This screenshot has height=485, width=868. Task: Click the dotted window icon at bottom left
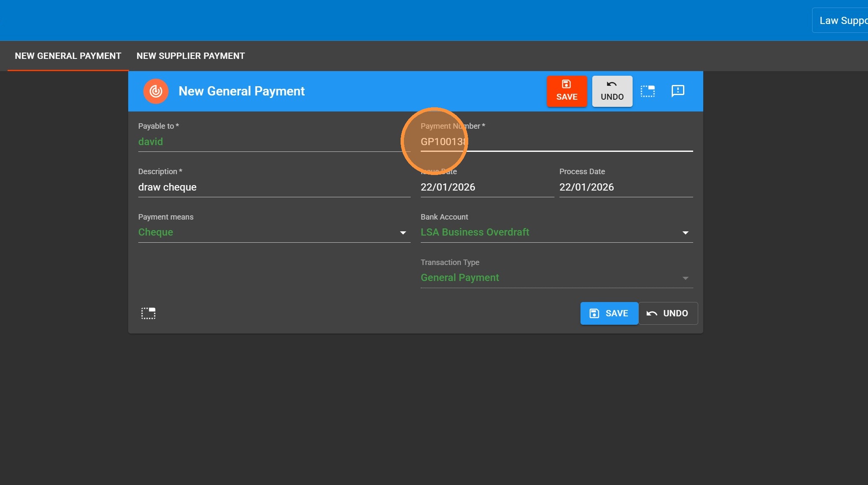pyautogui.click(x=148, y=313)
